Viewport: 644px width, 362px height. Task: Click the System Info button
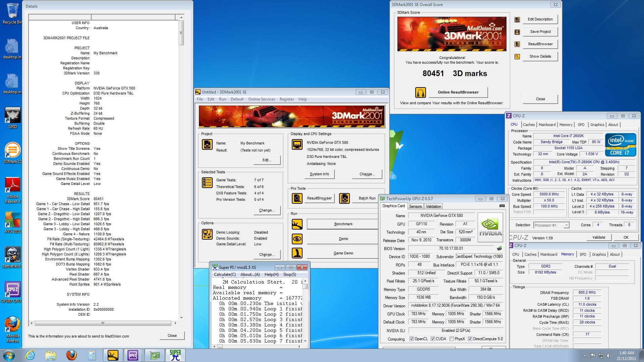(319, 174)
